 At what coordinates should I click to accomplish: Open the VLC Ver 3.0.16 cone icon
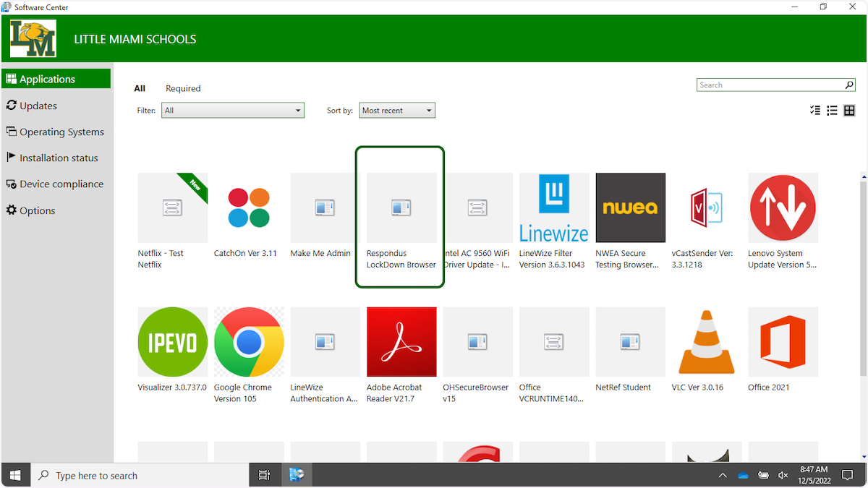(707, 342)
